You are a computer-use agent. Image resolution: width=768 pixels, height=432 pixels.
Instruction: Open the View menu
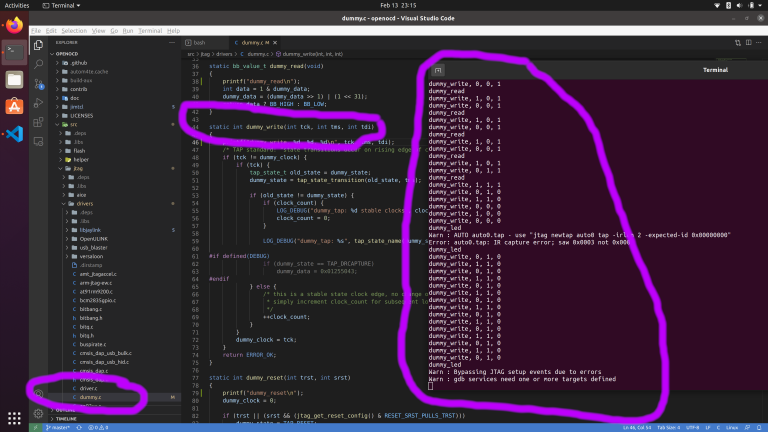[98, 30]
